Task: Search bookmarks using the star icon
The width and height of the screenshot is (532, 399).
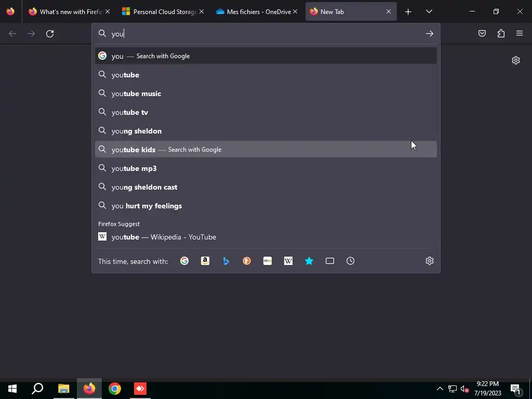Action: click(309, 261)
